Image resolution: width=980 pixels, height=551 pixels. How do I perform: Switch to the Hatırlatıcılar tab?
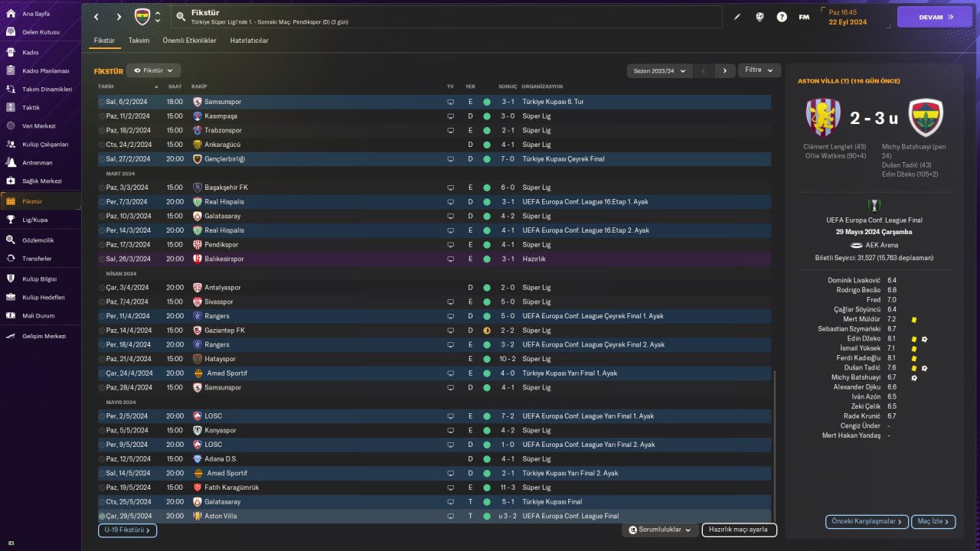(250, 41)
